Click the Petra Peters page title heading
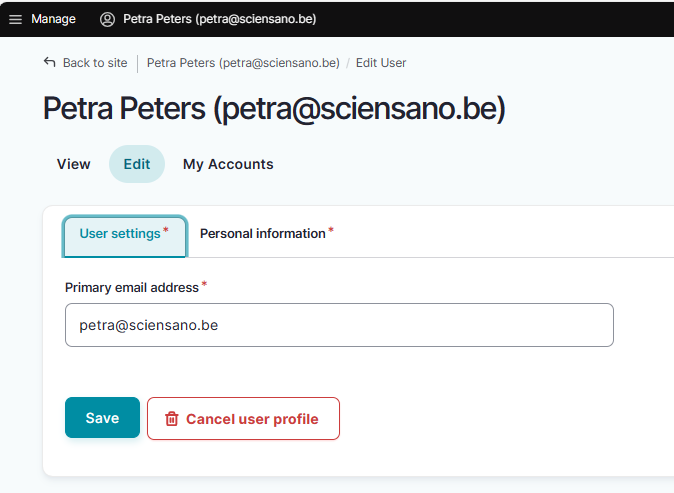Screen dimensions: 674x493 point(274,108)
